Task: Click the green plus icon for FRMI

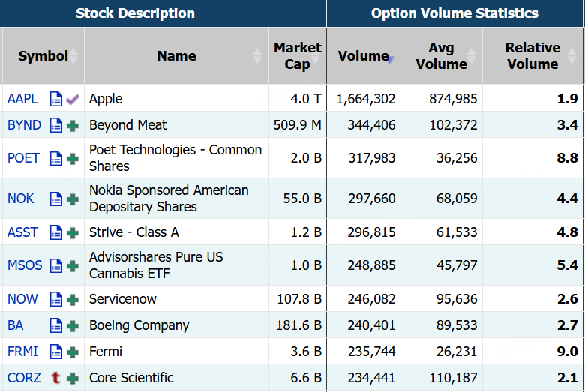Action: coord(73,352)
